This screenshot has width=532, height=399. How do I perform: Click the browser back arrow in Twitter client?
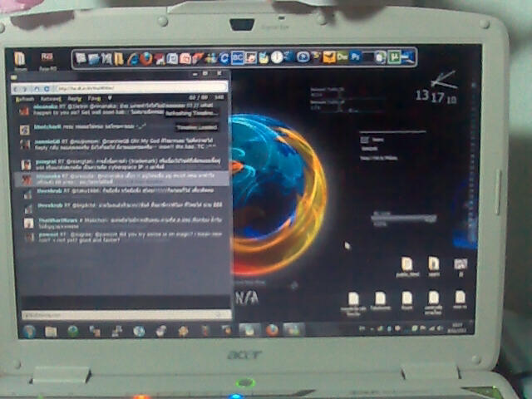coord(17,89)
